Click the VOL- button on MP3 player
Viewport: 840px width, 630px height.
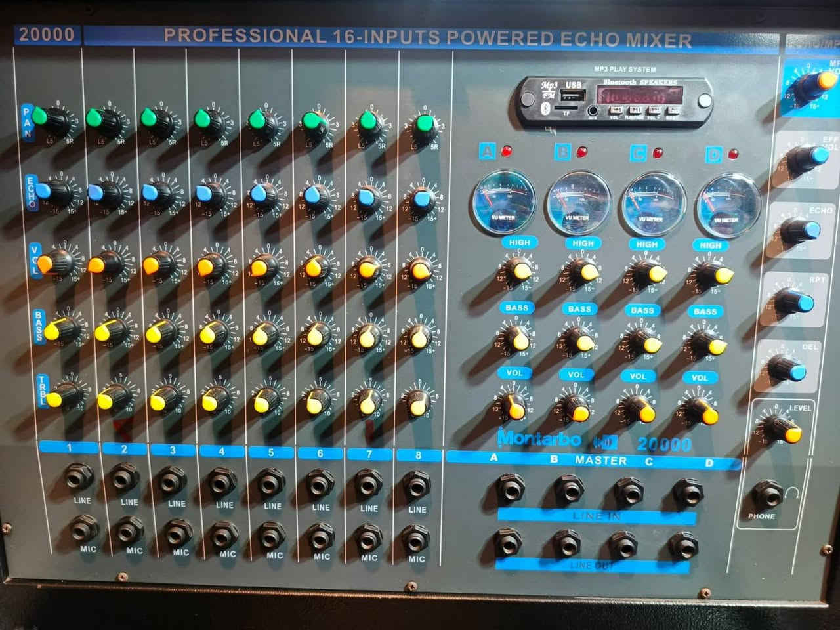[x=616, y=110]
